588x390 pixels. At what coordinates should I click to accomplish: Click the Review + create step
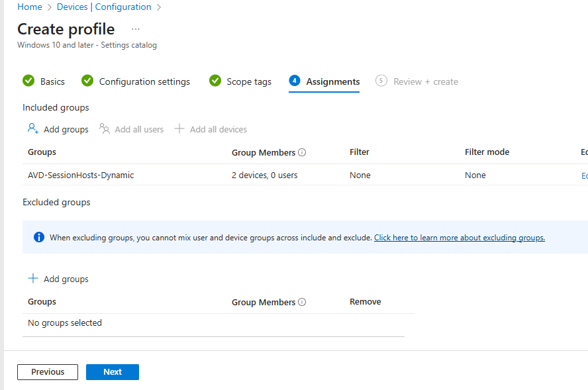point(425,81)
